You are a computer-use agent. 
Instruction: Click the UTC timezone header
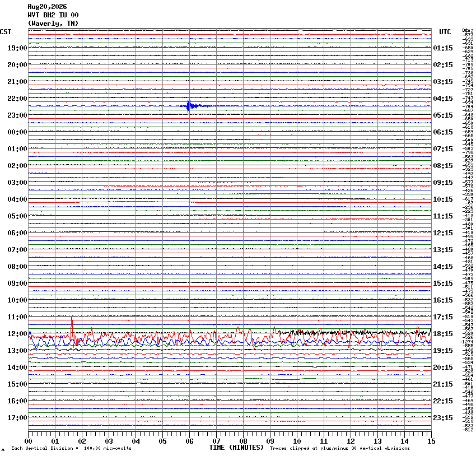[445, 32]
